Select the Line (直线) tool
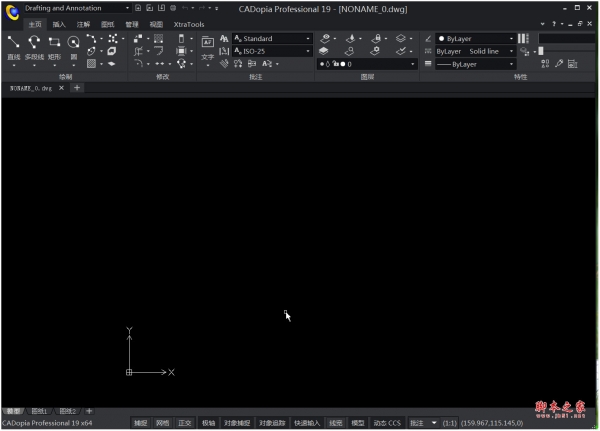This screenshot has height=431, width=600. click(13, 47)
